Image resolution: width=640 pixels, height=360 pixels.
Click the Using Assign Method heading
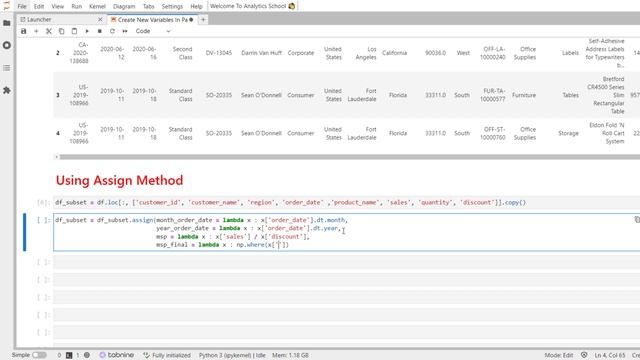(x=119, y=180)
